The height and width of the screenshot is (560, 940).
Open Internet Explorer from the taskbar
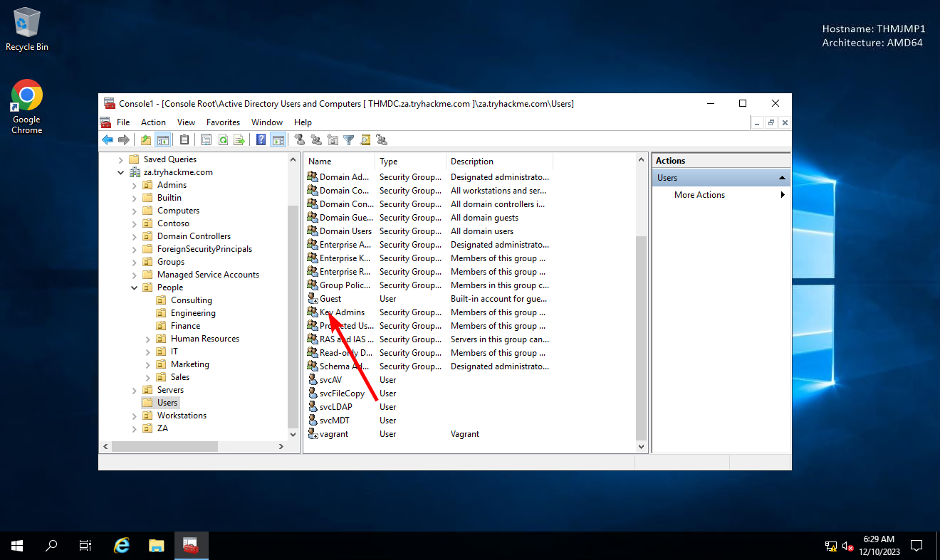tap(122, 546)
